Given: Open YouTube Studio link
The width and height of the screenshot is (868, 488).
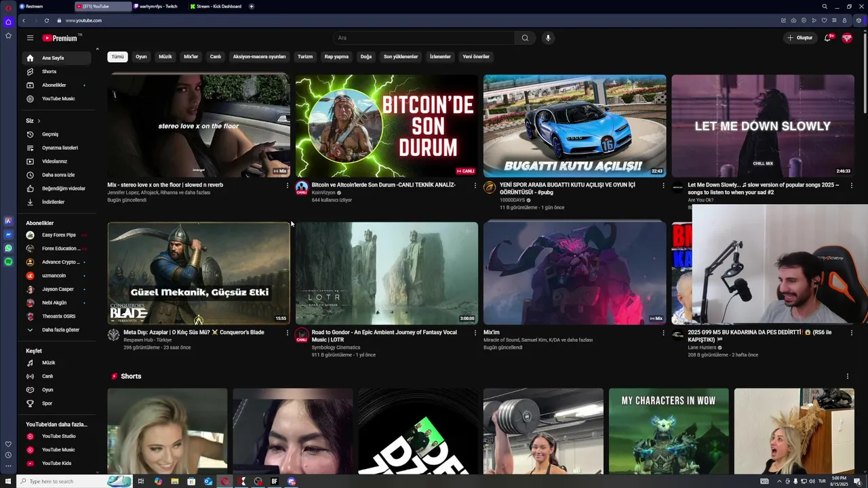Looking at the screenshot, I should [x=57, y=436].
